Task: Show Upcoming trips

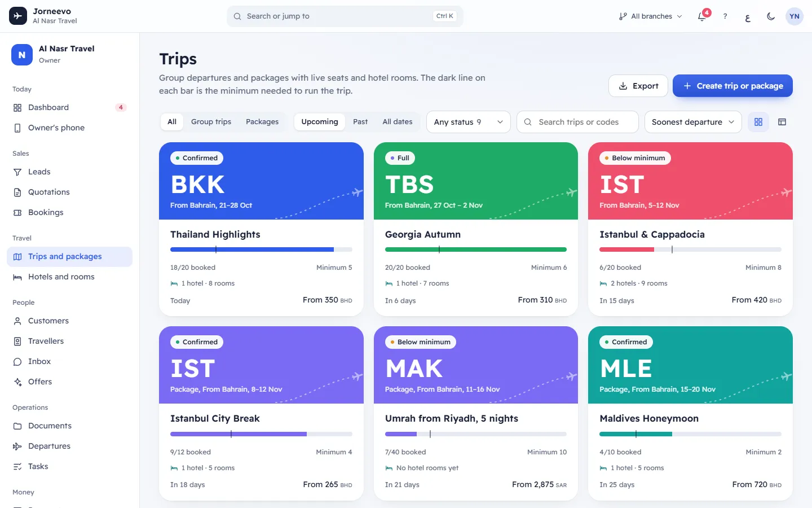Action: point(320,121)
